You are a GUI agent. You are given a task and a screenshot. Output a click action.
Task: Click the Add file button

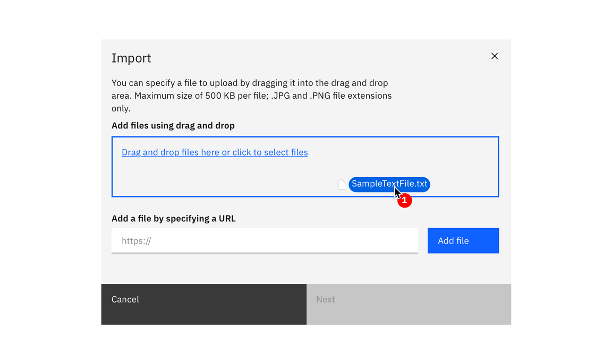click(463, 240)
